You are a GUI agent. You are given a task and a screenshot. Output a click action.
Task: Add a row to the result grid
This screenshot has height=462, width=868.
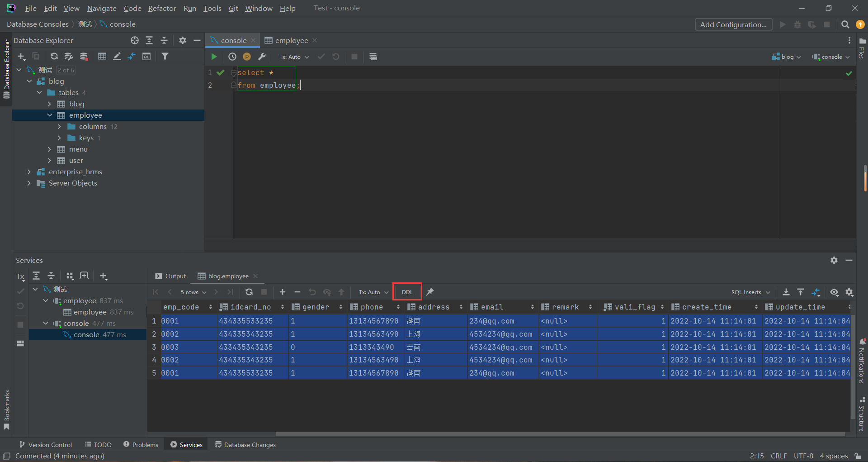[283, 292]
